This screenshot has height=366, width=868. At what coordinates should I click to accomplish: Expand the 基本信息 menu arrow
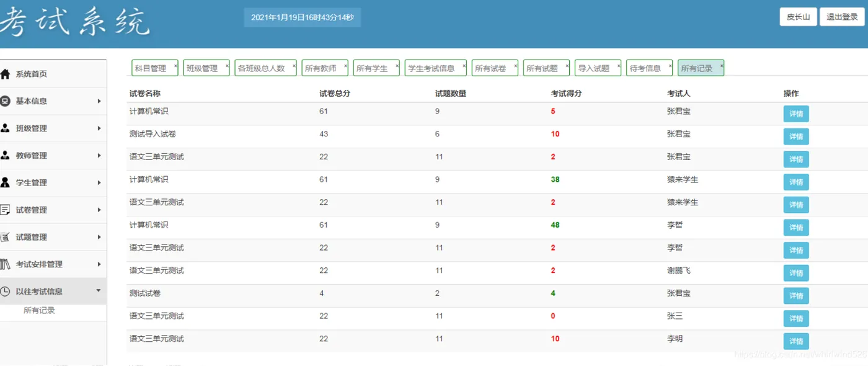(99, 101)
